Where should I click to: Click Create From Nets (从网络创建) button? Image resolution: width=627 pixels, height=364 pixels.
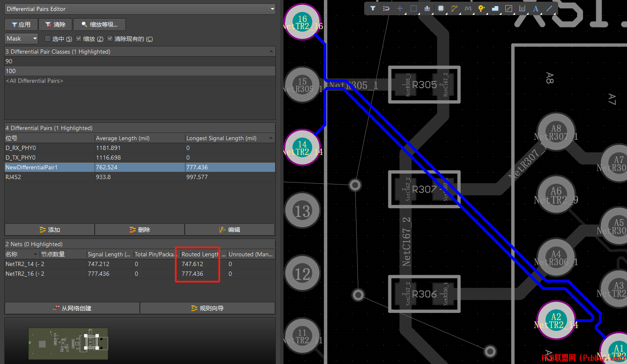[x=72, y=308]
